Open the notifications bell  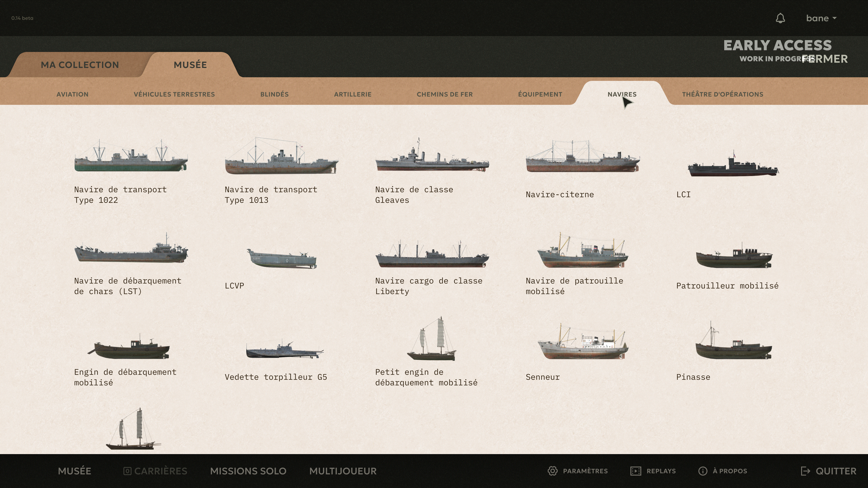tap(780, 18)
